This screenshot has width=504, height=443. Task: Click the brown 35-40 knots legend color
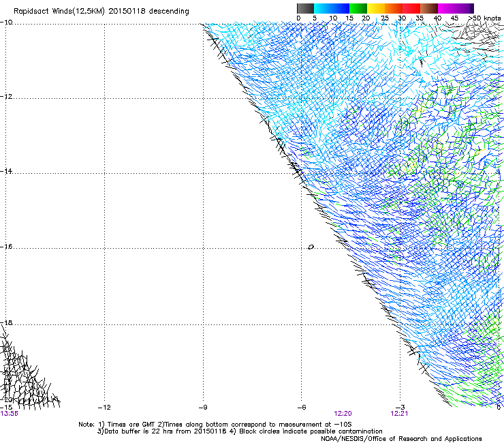tap(429, 8)
